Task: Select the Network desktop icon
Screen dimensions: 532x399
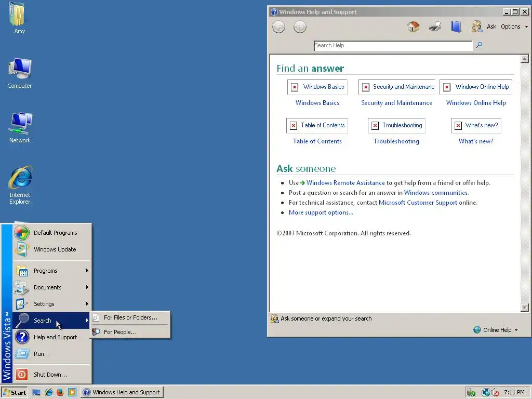Action: pos(20,128)
